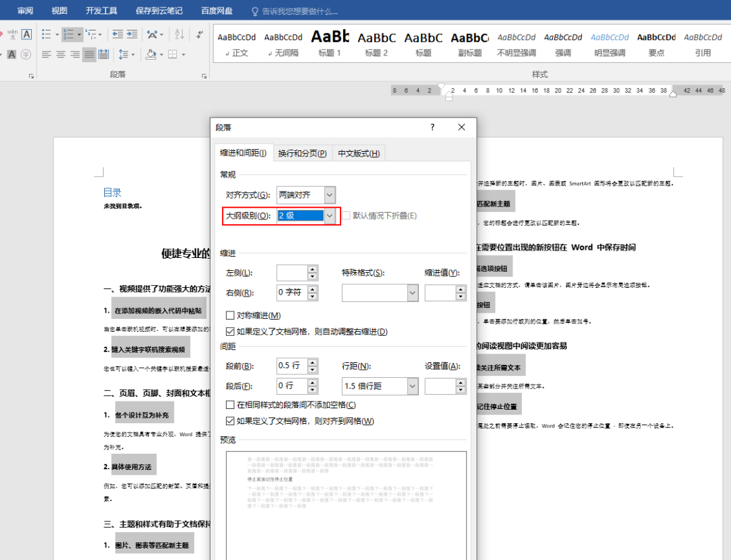Image resolution: width=731 pixels, height=560 pixels.
Task: Click the increase indent icon
Action: [133, 34]
